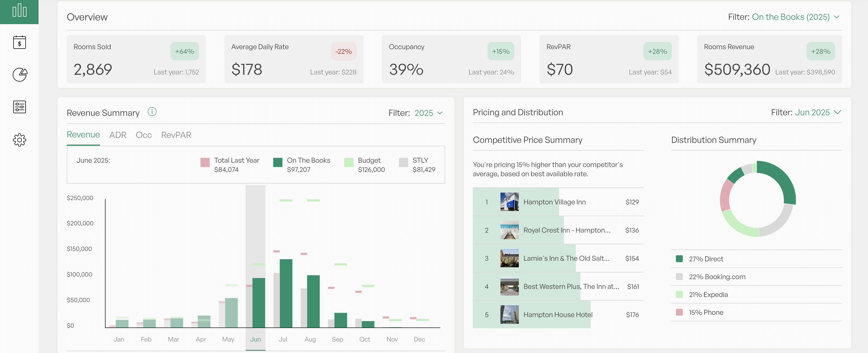This screenshot has width=868, height=353.
Task: Click the Revenue Summary info icon
Action: coord(152,112)
